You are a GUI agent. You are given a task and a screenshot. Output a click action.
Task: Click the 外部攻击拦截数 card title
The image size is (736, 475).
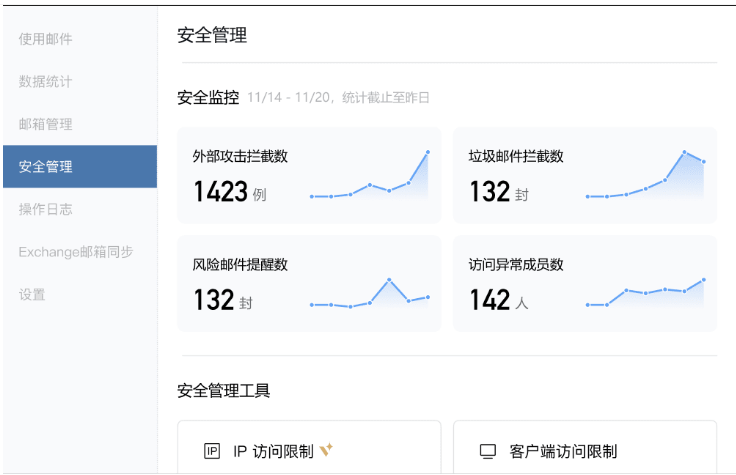click(x=240, y=156)
